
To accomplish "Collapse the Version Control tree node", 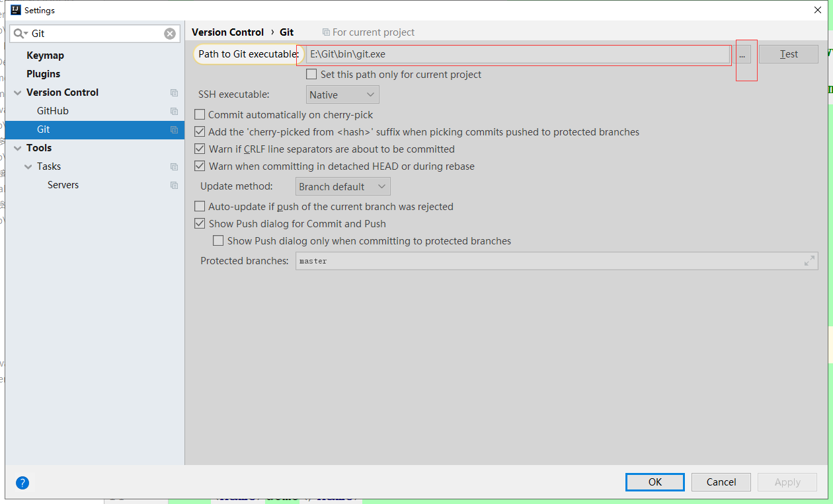I will click(x=17, y=92).
